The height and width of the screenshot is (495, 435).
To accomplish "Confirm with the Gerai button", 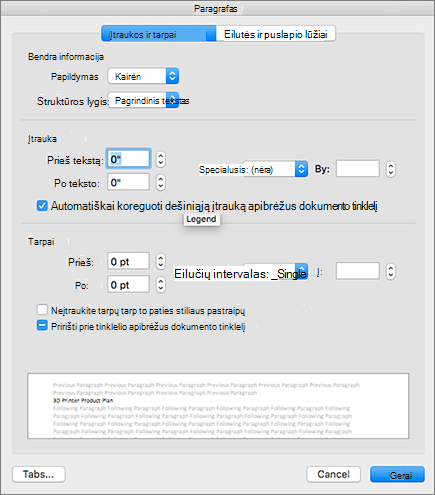I will (397, 474).
